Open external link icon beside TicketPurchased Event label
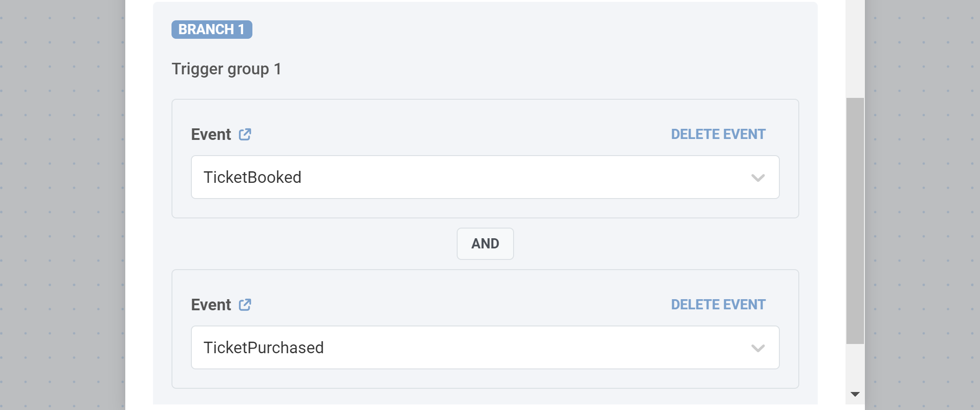 (245, 305)
